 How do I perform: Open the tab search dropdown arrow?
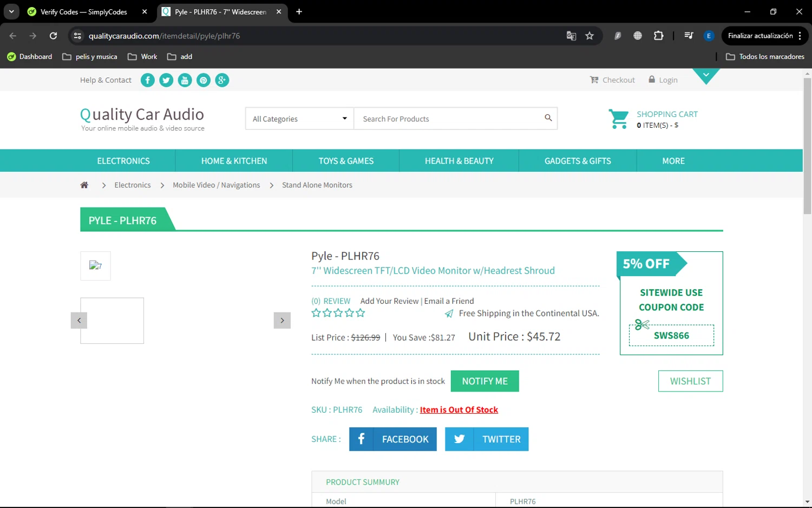11,11
